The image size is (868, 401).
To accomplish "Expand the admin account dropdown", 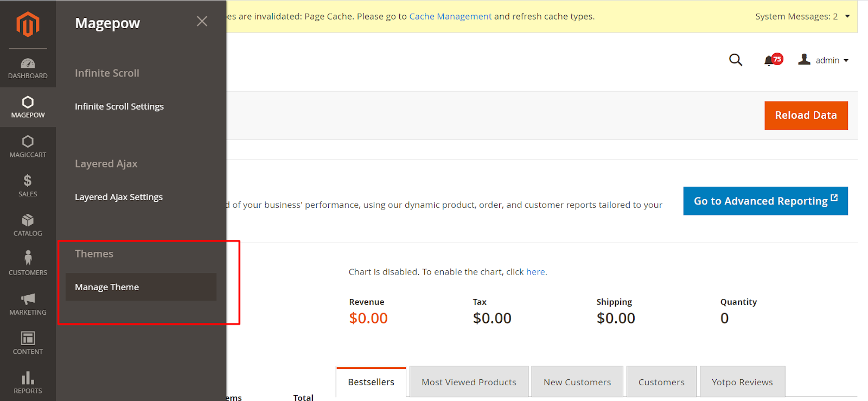I will click(x=823, y=60).
